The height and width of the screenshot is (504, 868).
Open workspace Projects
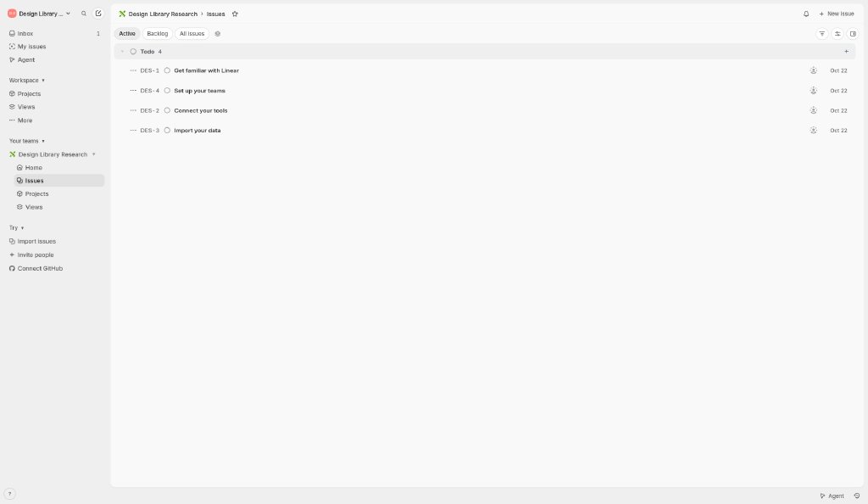(54, 94)
